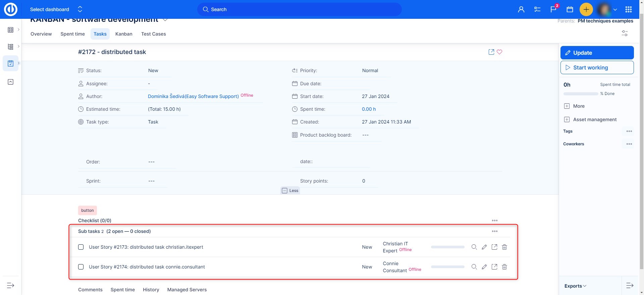Open the Select dashboard dropdown
Image resolution: width=644 pixels, height=295 pixels.
(x=56, y=9)
